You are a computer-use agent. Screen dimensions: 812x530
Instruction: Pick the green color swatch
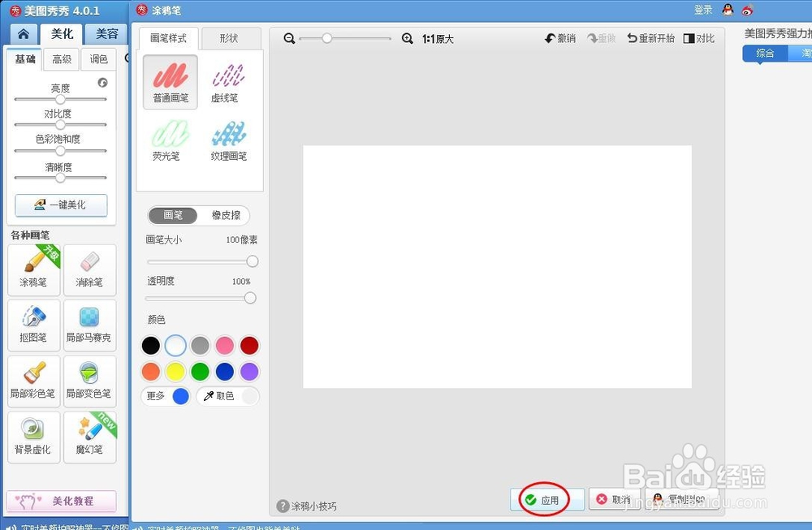tap(200, 371)
